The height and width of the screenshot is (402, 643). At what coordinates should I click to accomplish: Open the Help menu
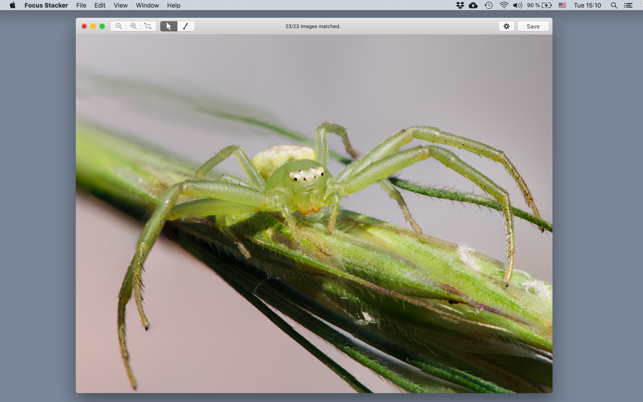pyautogui.click(x=173, y=5)
